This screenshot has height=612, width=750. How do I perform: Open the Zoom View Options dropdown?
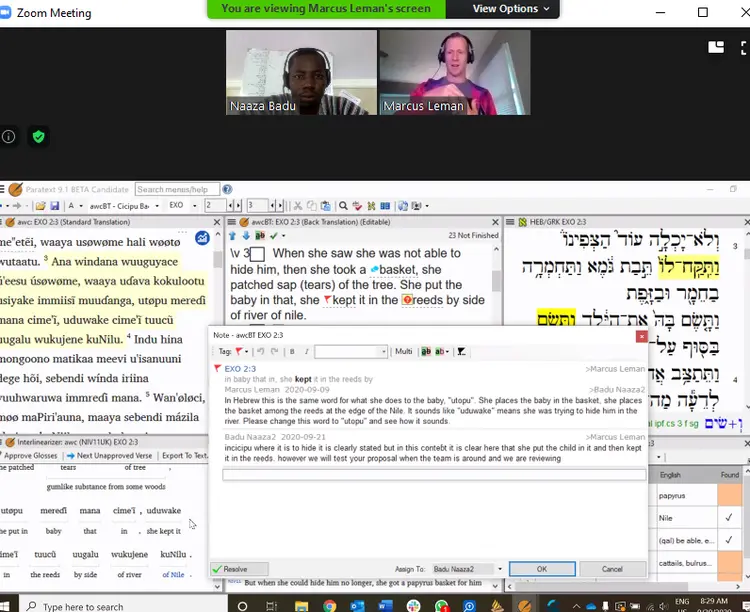click(x=511, y=9)
